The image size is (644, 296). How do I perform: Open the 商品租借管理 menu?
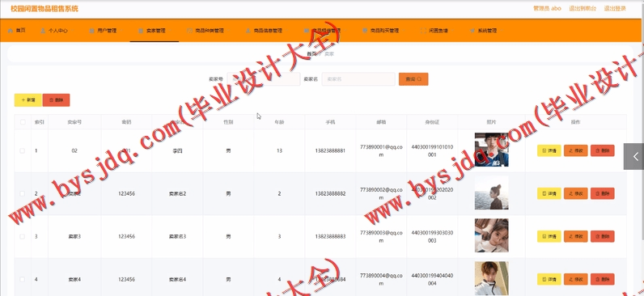(x=324, y=31)
